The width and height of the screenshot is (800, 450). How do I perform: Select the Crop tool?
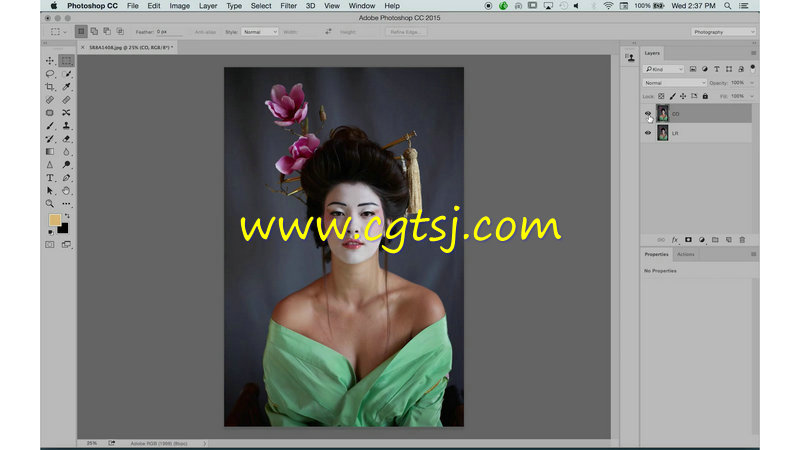(x=50, y=87)
